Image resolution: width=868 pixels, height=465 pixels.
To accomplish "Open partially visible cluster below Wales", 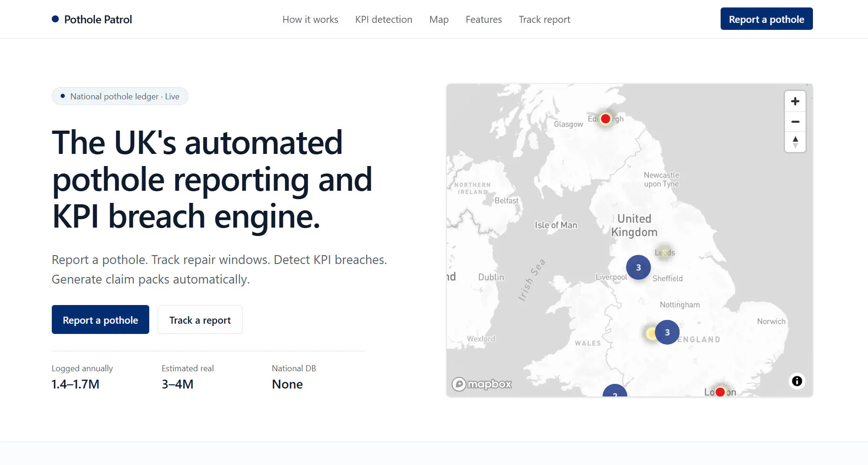I will coord(615,391).
